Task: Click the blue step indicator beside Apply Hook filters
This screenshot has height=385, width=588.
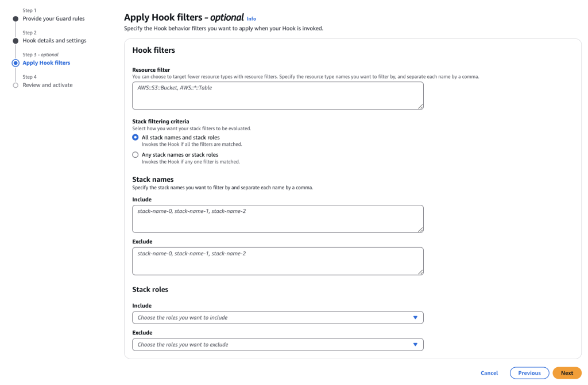Action: (x=14, y=63)
